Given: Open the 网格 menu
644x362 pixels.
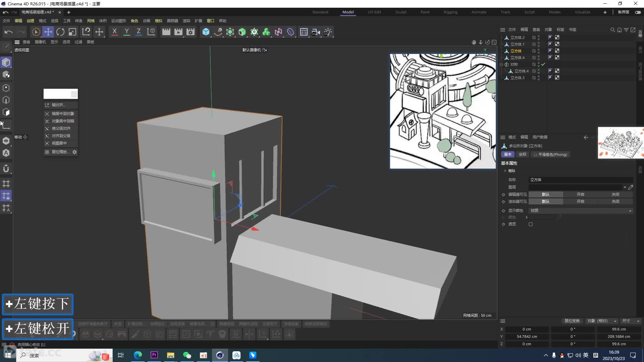Looking at the screenshot, I should tap(91, 21).
